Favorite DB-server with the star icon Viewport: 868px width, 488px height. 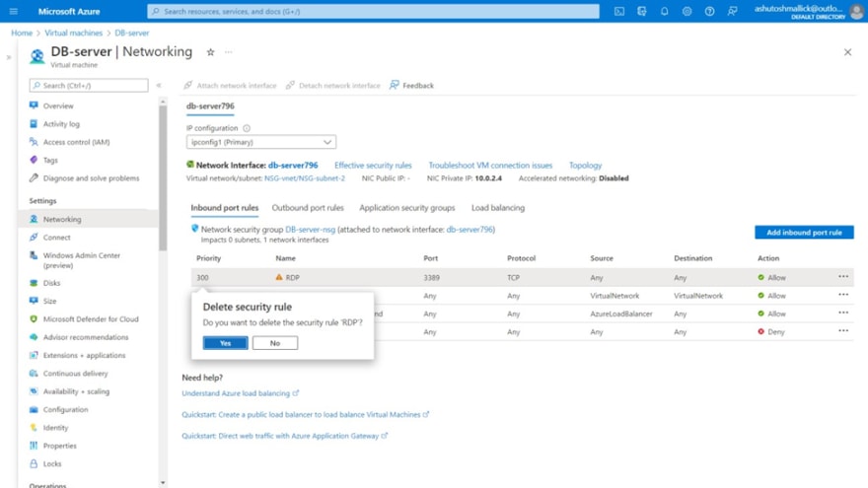pyautogui.click(x=210, y=52)
